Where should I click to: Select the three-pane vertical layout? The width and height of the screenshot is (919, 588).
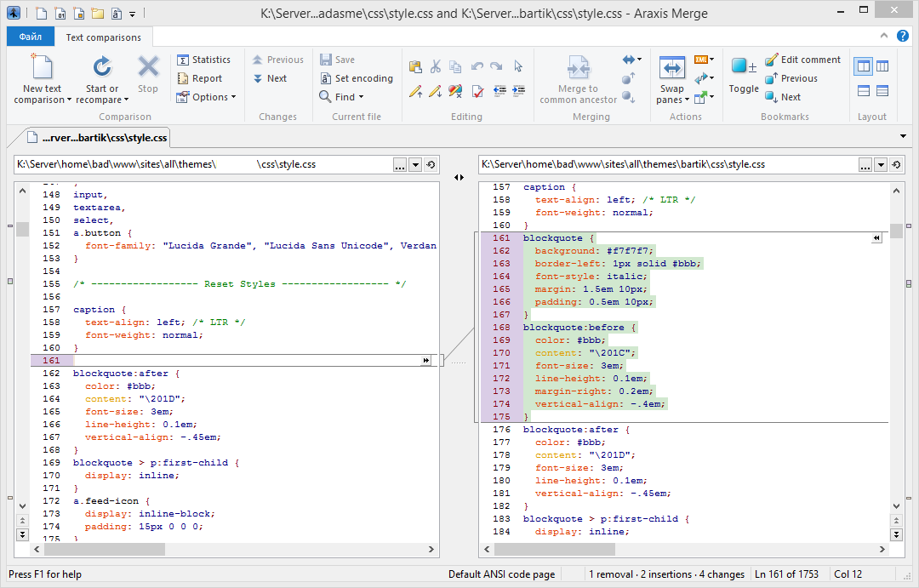coord(882,66)
